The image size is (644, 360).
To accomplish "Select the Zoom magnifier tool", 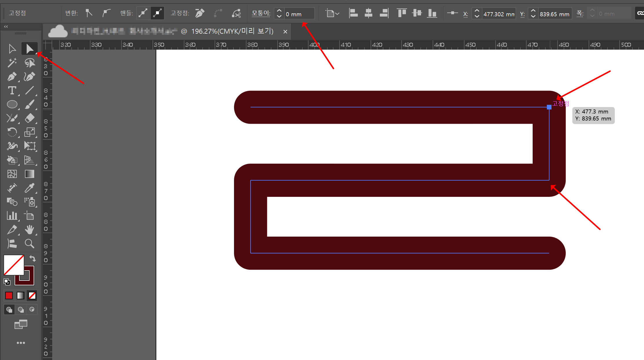I will tap(30, 244).
